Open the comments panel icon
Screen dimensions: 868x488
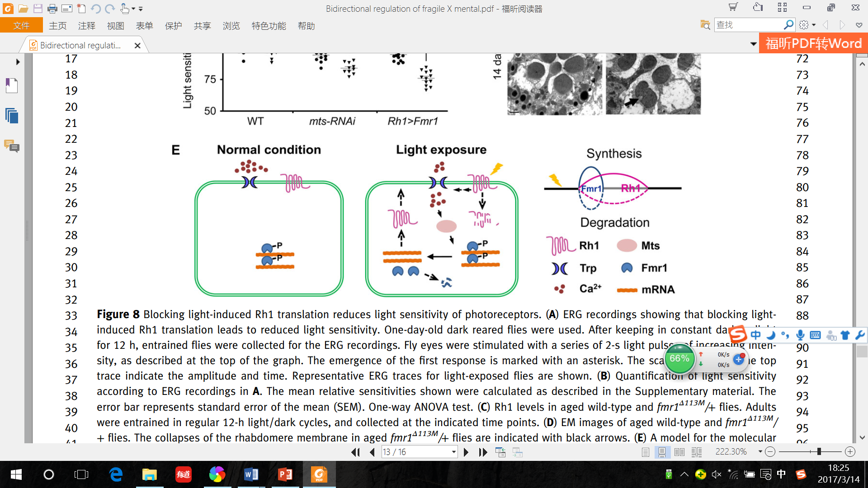coord(12,146)
